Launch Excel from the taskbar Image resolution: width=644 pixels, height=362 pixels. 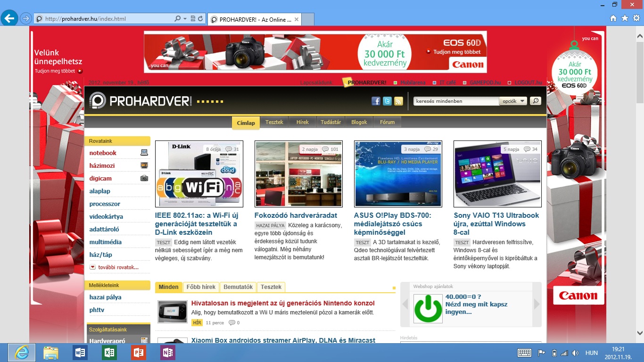click(109, 353)
